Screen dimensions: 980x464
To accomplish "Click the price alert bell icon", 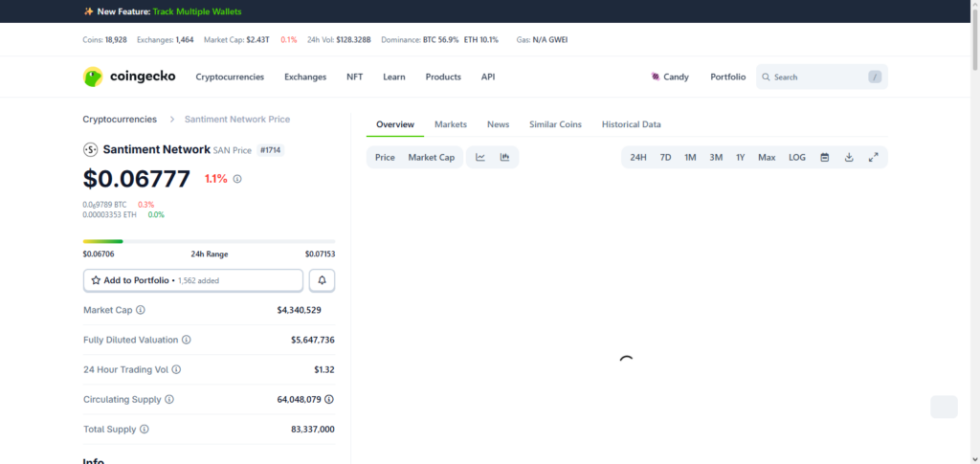I will point(322,280).
